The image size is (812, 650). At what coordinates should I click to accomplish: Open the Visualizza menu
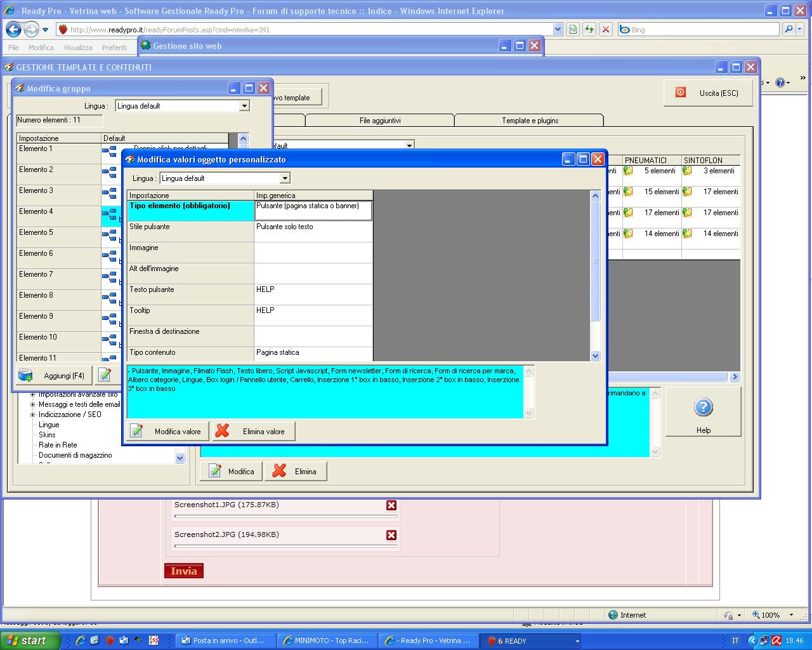pos(78,48)
